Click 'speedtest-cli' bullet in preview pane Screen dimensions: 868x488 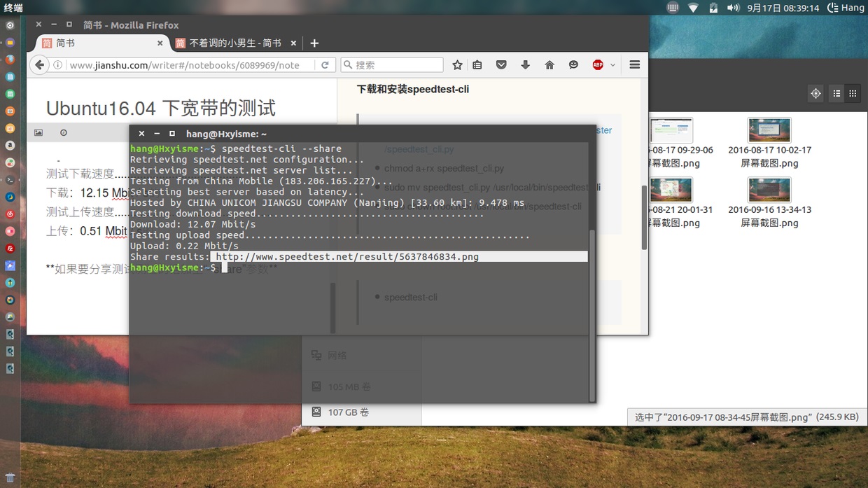tap(411, 298)
